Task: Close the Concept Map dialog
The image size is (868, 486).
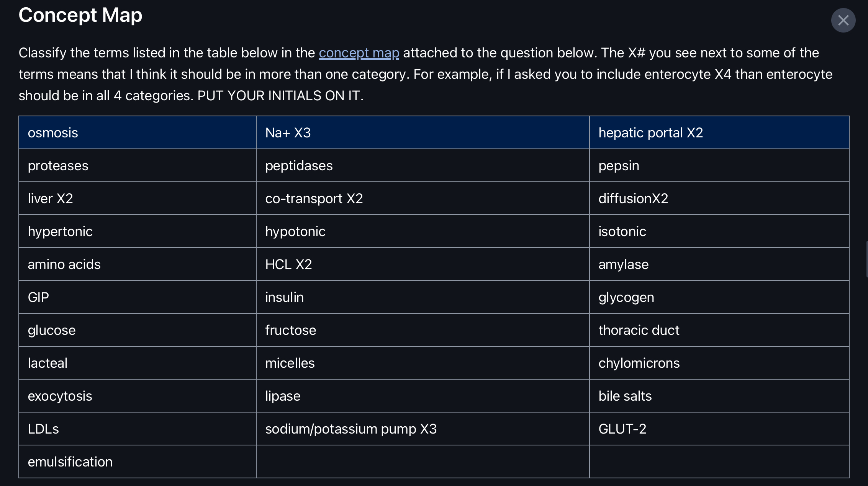Action: 843,20
